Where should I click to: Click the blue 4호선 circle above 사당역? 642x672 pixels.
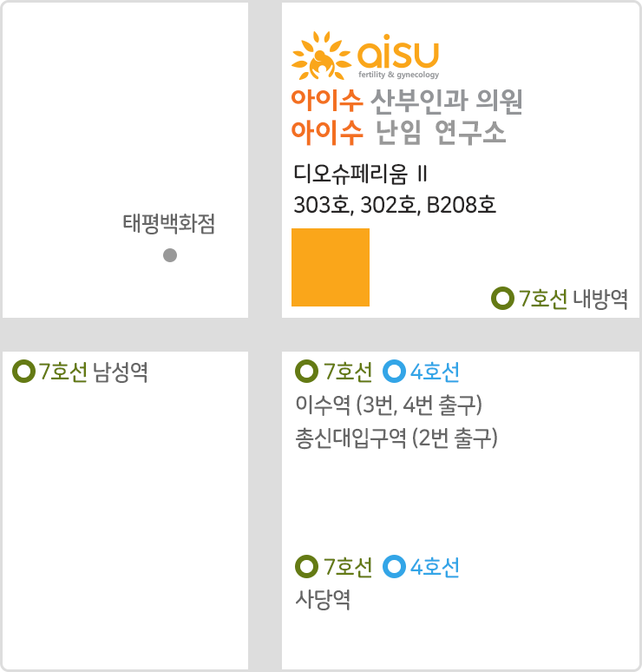[x=394, y=567]
